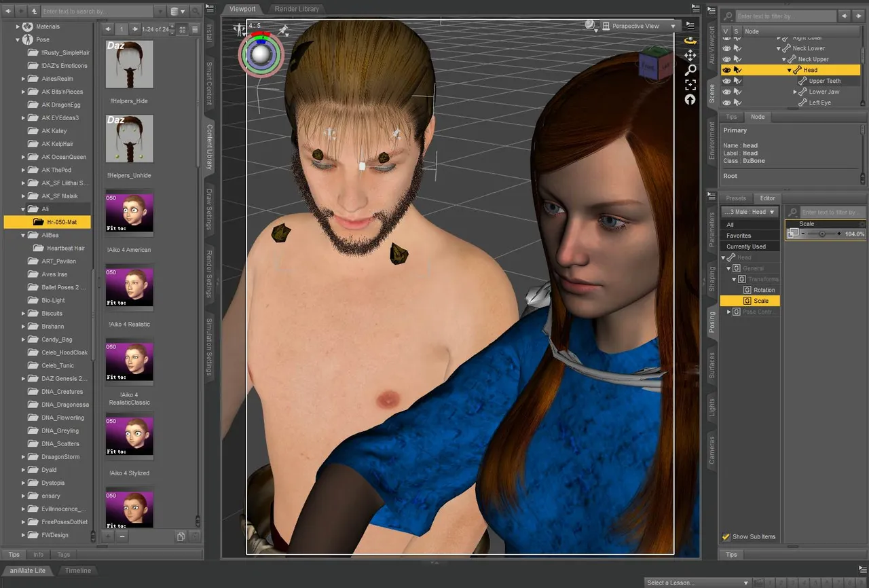This screenshot has height=588, width=869.
Task: Select the pan camera icon in viewport
Action: coord(690,55)
